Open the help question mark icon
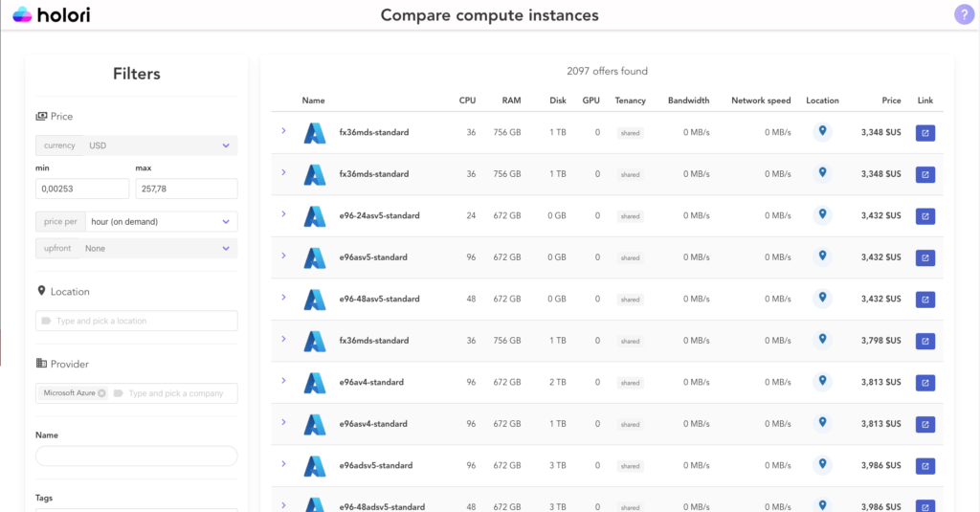The image size is (980, 512). coord(964,14)
